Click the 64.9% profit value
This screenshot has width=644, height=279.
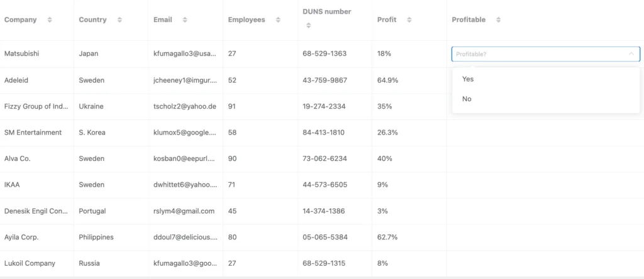tap(387, 80)
